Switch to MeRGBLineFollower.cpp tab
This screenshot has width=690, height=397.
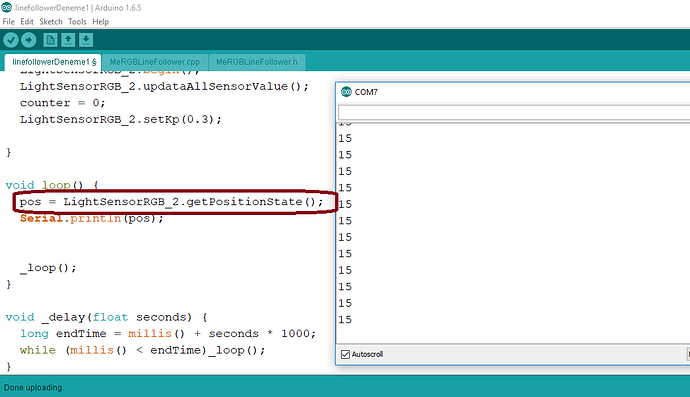pos(155,62)
